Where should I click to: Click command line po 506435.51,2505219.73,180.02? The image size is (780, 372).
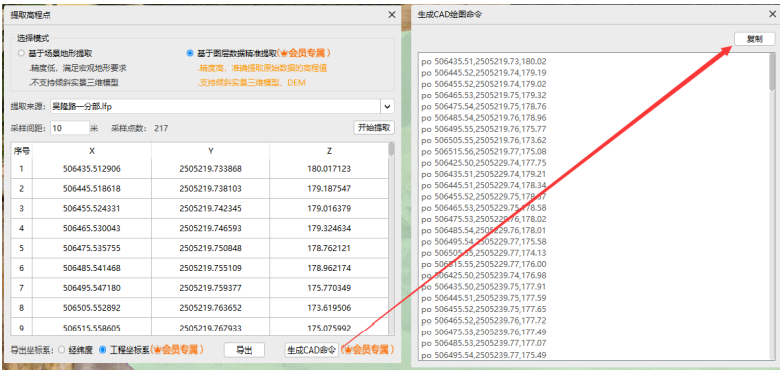pyautogui.click(x=484, y=62)
